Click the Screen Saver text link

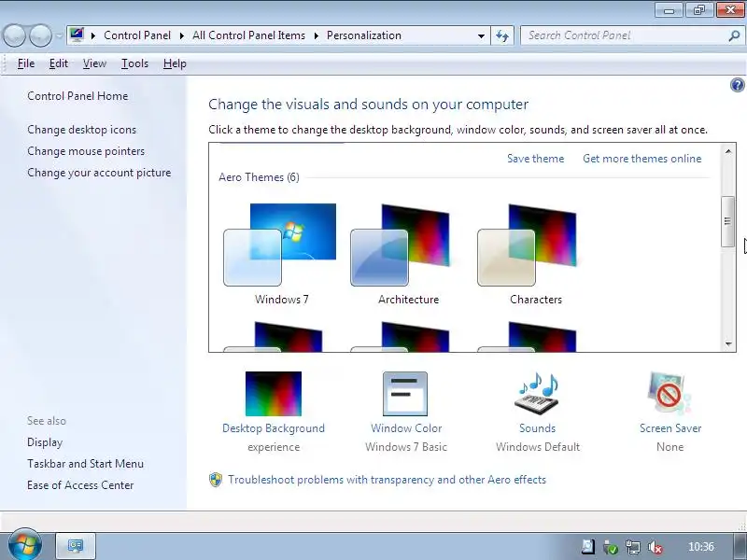670,428
